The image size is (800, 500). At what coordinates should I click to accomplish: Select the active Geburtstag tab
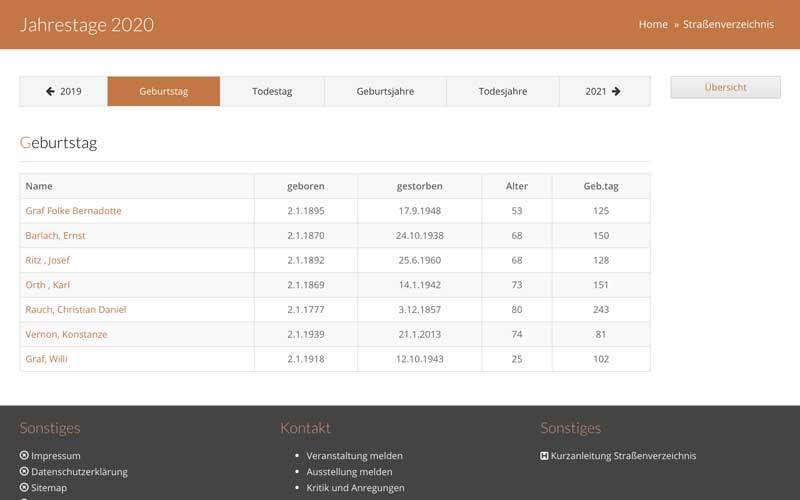click(x=164, y=91)
